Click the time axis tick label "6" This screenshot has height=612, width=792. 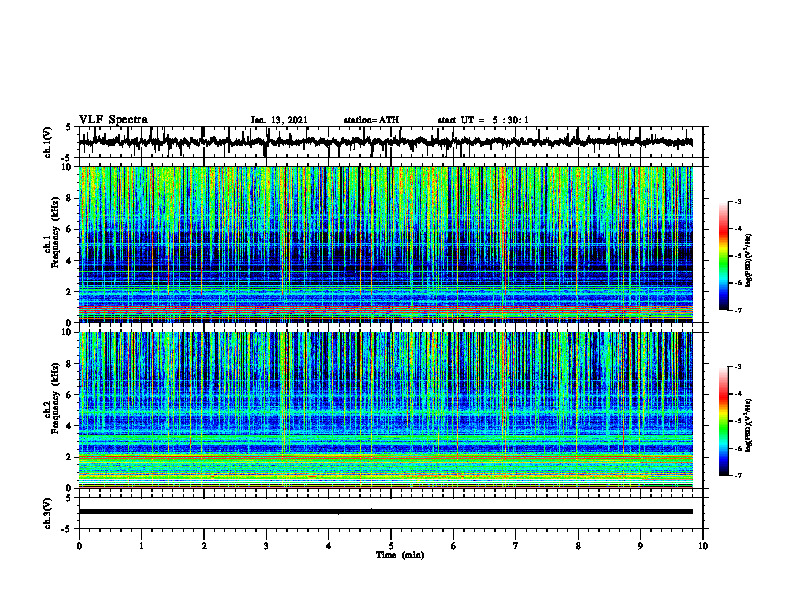point(454,546)
